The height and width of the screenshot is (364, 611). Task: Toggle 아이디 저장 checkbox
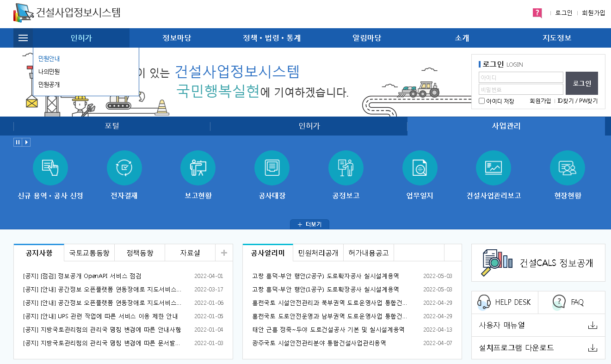tap(481, 101)
